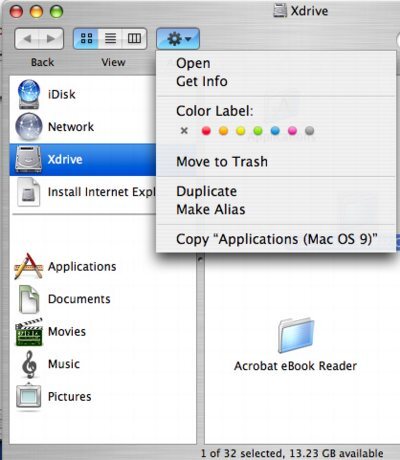This screenshot has height=460, width=400.
Task: Switch to column view
Action: (x=134, y=39)
